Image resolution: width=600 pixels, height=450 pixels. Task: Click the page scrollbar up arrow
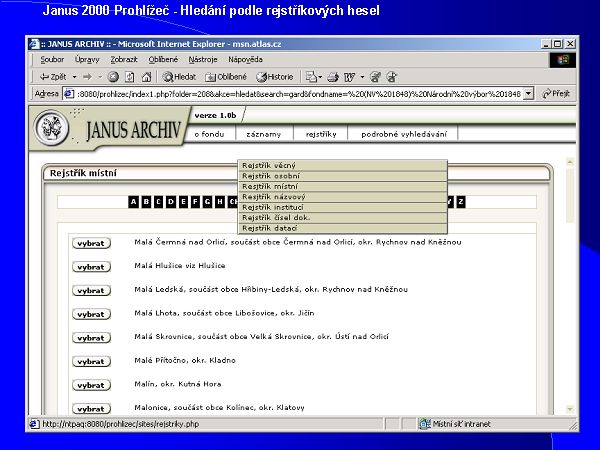pyautogui.click(x=570, y=162)
